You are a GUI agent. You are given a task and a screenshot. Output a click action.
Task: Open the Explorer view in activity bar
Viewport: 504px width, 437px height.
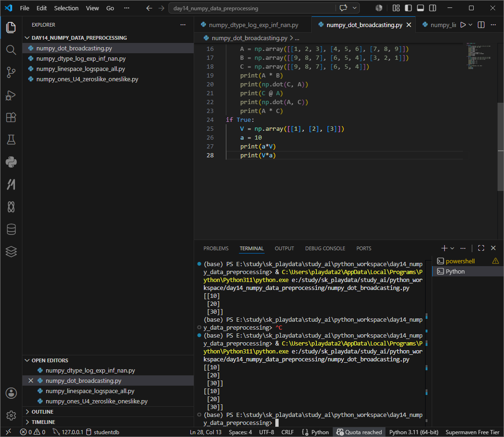pyautogui.click(x=11, y=28)
